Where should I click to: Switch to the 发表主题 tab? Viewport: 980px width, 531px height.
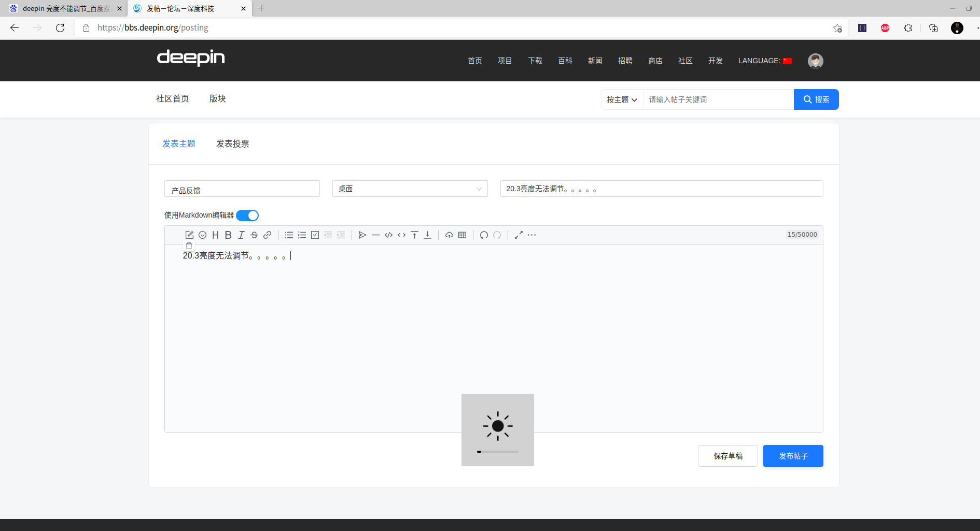click(x=179, y=143)
